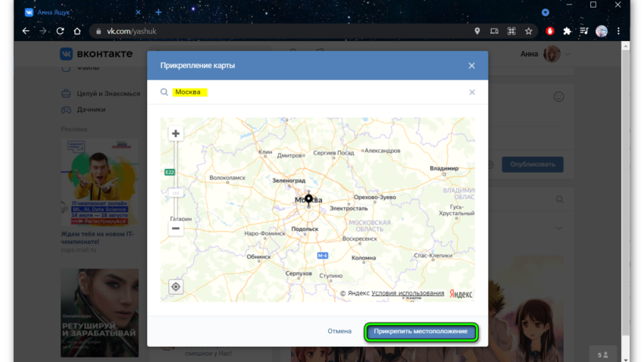
Task: Go to browser home page
Action: coord(77,31)
